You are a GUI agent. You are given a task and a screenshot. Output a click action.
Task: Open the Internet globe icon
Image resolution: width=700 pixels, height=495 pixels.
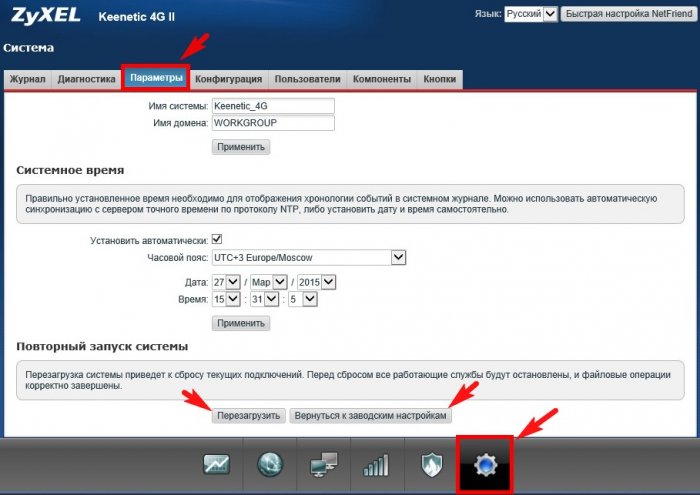pyautogui.click(x=270, y=464)
